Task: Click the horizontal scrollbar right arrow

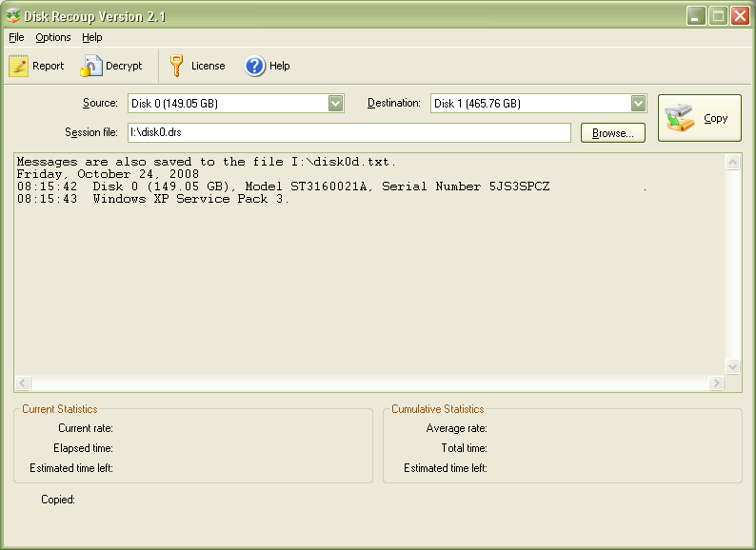Action: (x=716, y=383)
